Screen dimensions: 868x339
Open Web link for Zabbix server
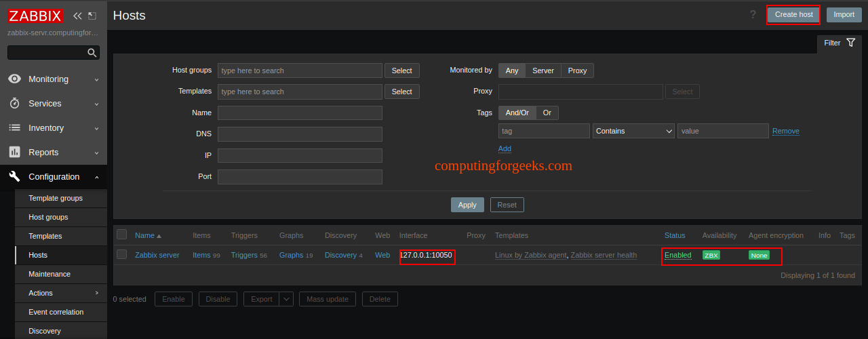point(382,255)
